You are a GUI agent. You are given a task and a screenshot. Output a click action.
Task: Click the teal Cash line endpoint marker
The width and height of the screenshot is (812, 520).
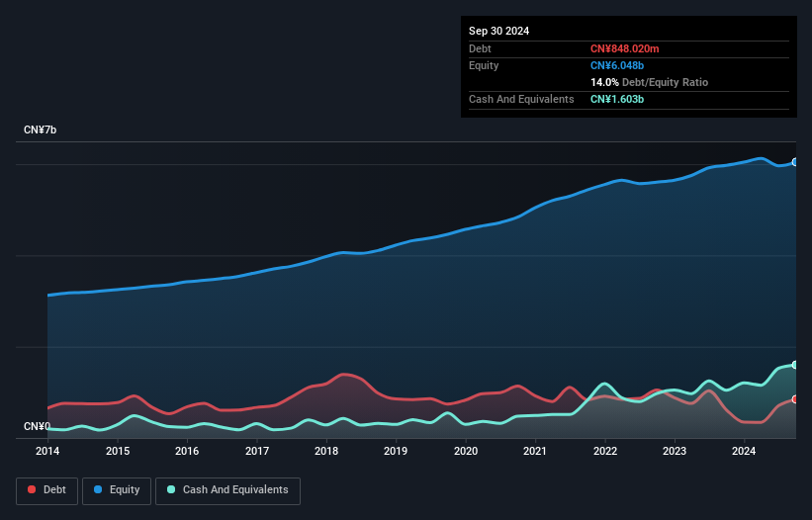pyautogui.click(x=795, y=365)
